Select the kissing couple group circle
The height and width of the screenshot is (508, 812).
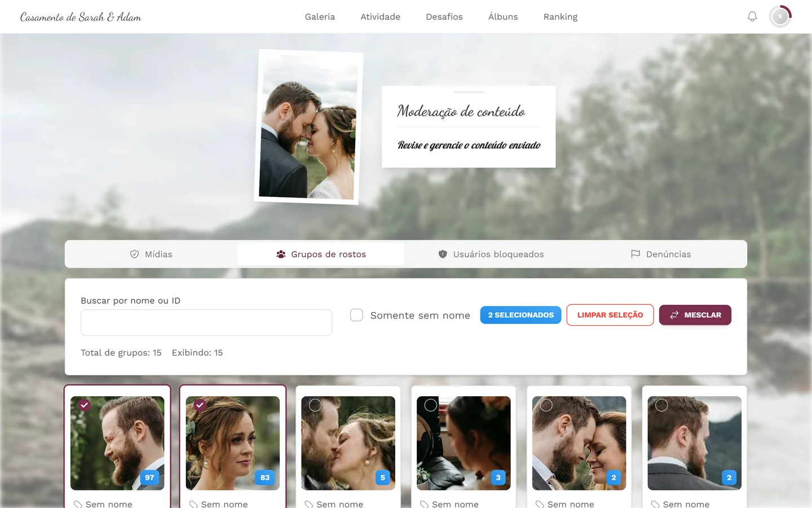(315, 405)
